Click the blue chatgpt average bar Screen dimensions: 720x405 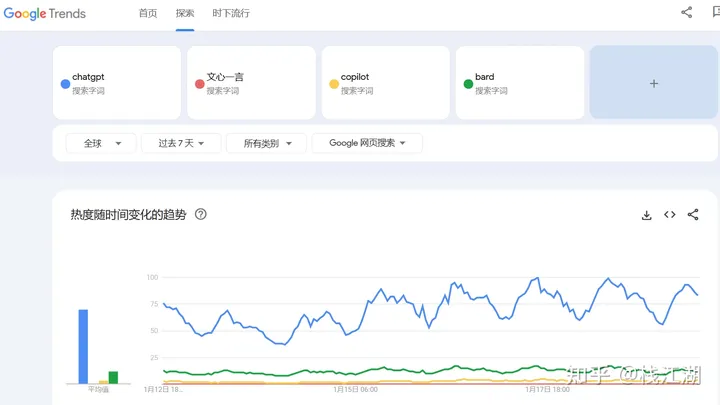pyautogui.click(x=83, y=346)
